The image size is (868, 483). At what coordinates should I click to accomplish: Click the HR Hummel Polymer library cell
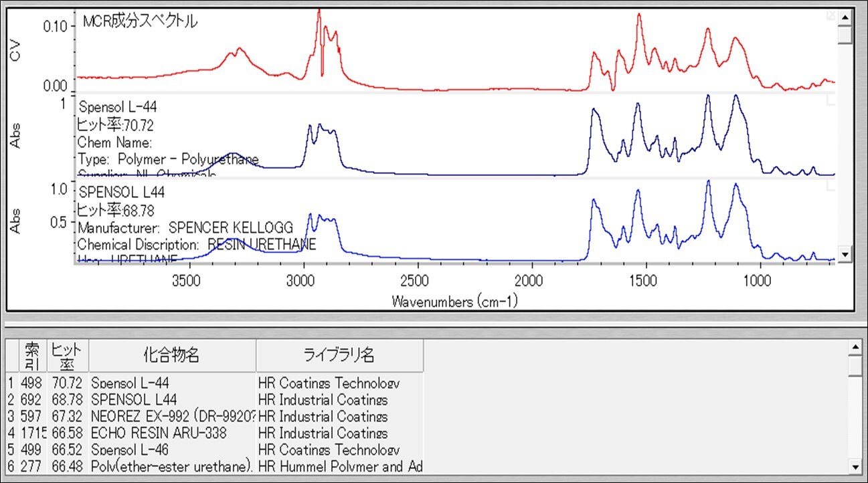(x=340, y=467)
